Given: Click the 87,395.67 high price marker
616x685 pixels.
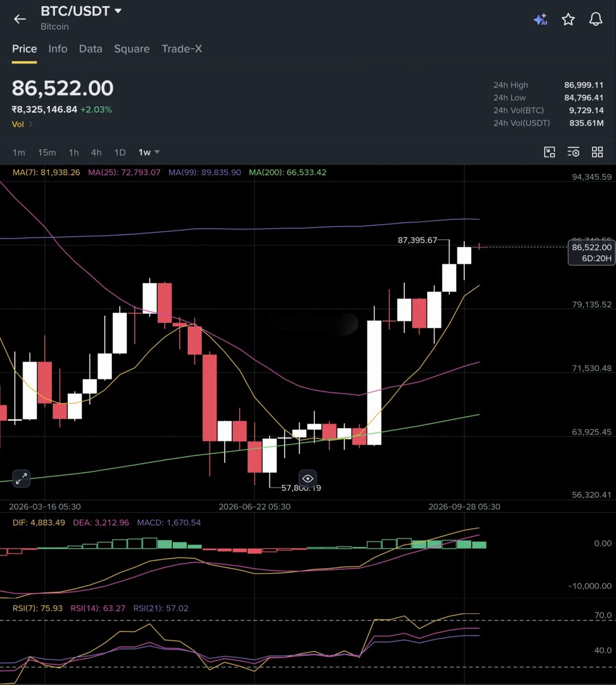Looking at the screenshot, I should tap(418, 240).
